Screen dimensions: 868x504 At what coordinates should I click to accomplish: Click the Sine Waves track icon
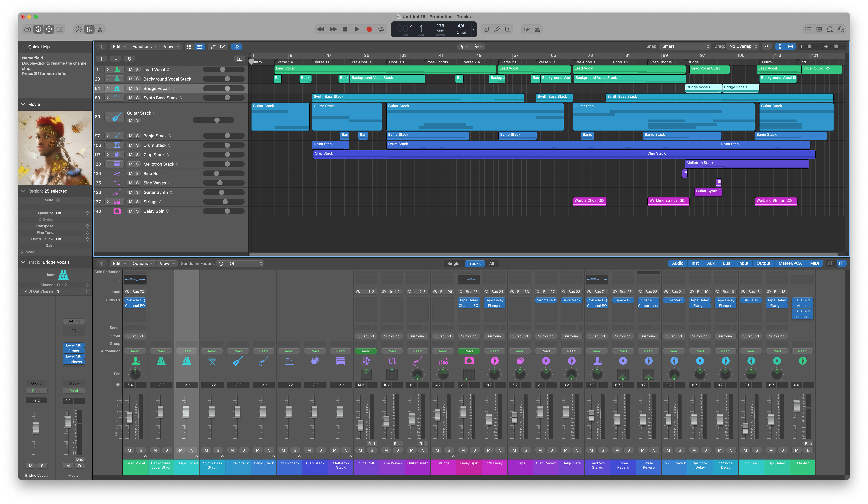point(117,183)
